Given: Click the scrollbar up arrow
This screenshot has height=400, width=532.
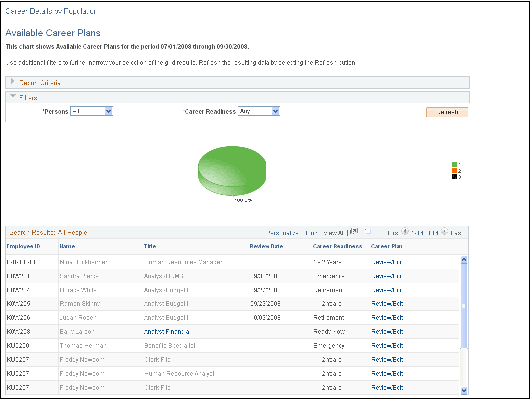Looking at the screenshot, I should coord(464,259).
